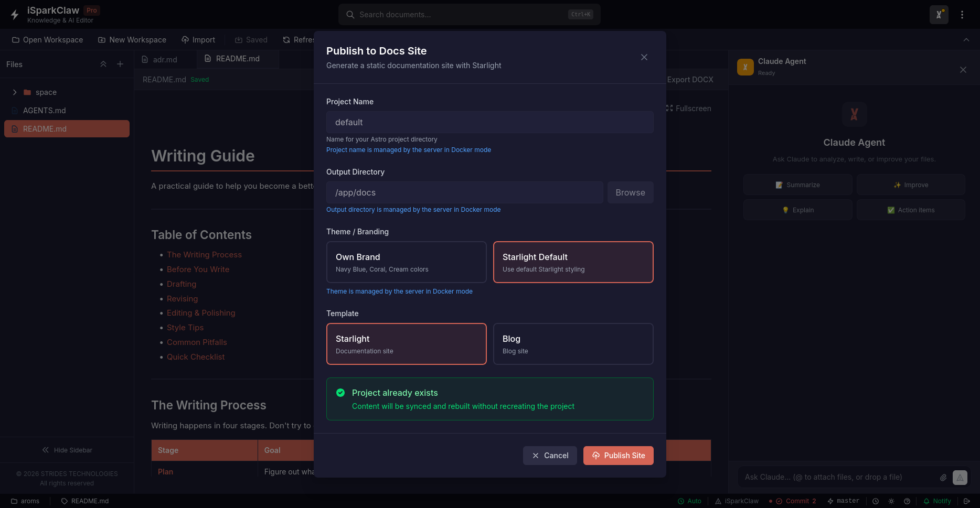This screenshot has height=508, width=980.
Task: Open The Writing Process contents link
Action: (204, 255)
